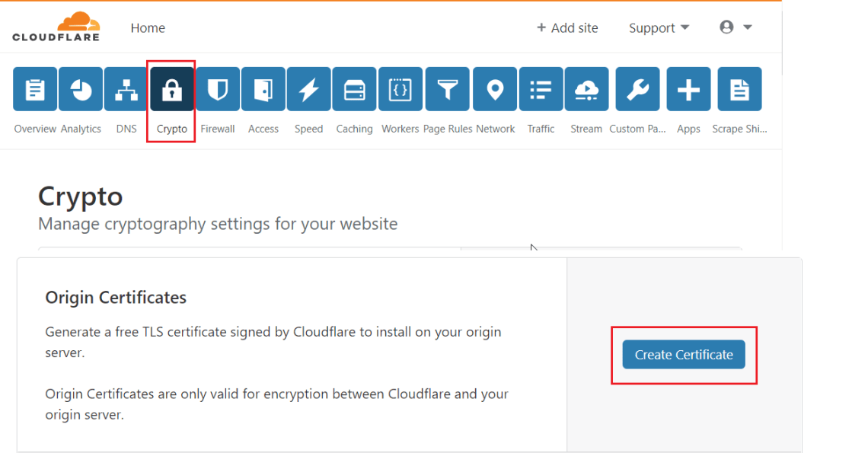
Task: Click the Network location pin icon
Action: 495,90
